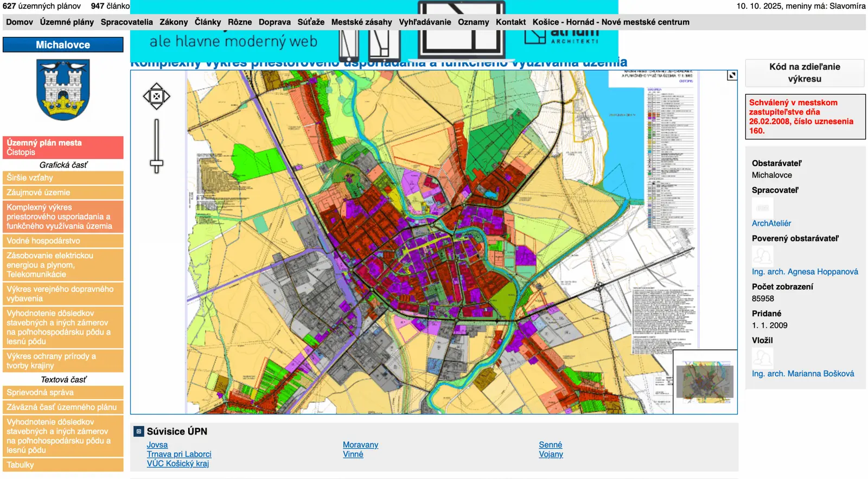
Task: Open the Súťaže menu item
Action: 311,22
